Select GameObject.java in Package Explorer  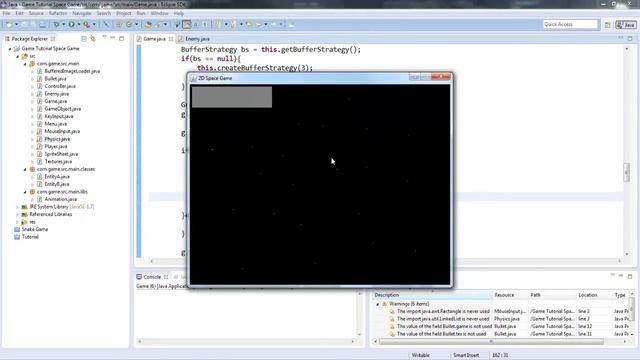[62, 109]
